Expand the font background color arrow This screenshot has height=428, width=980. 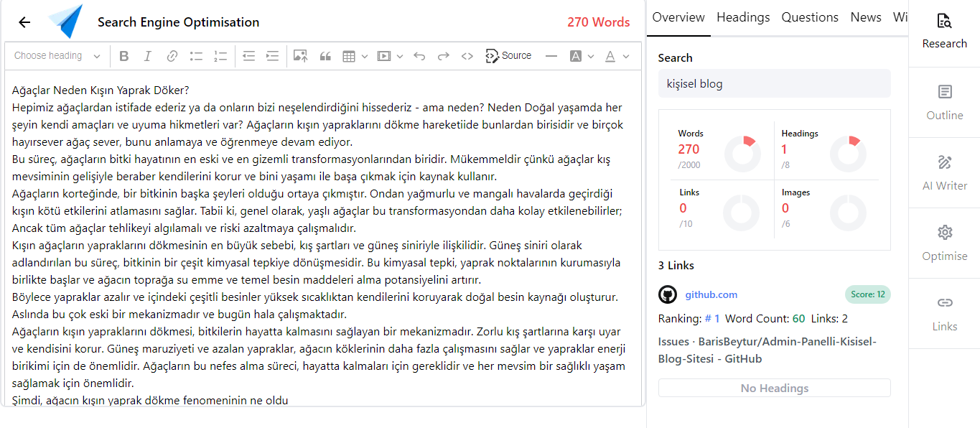pyautogui.click(x=591, y=56)
